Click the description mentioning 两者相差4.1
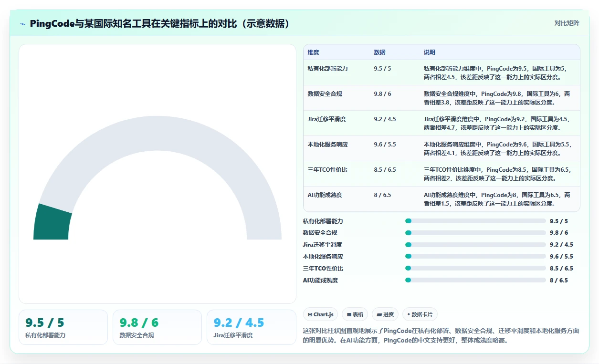Viewport: 599px width, 364px height. pos(497,148)
